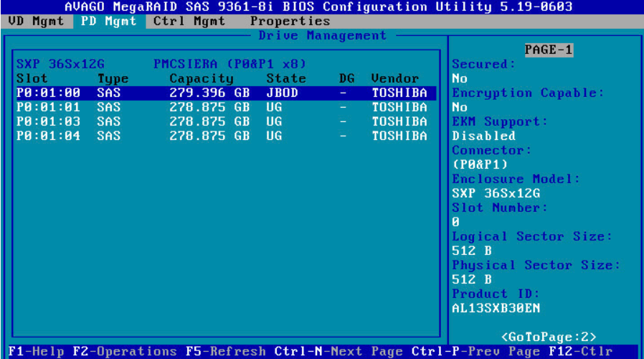Click the GoToPage:2 link
The width and height of the screenshot is (644, 359).
point(549,337)
